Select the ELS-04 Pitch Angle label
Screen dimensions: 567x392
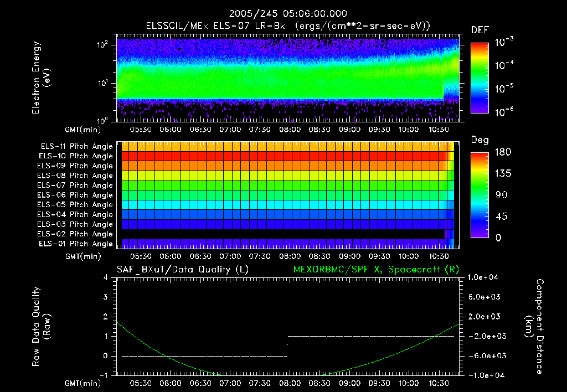pos(75,214)
